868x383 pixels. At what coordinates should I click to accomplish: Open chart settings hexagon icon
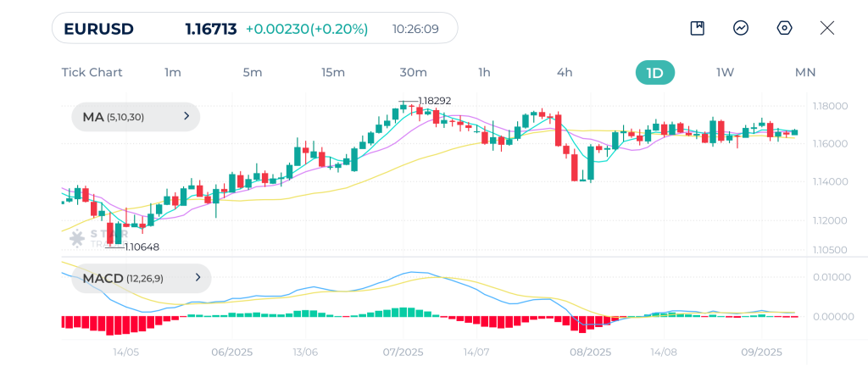785,28
